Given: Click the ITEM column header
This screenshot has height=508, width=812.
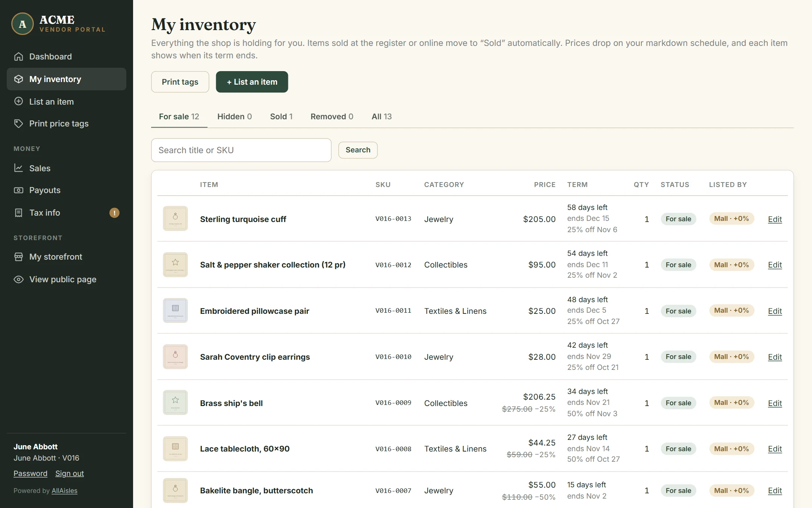Looking at the screenshot, I should click(x=209, y=184).
